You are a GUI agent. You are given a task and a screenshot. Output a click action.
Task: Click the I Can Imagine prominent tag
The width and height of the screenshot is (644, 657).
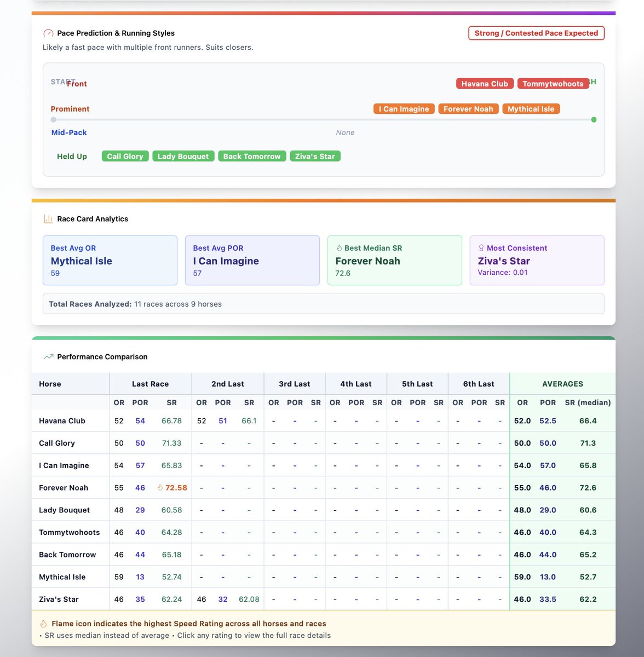[404, 109]
